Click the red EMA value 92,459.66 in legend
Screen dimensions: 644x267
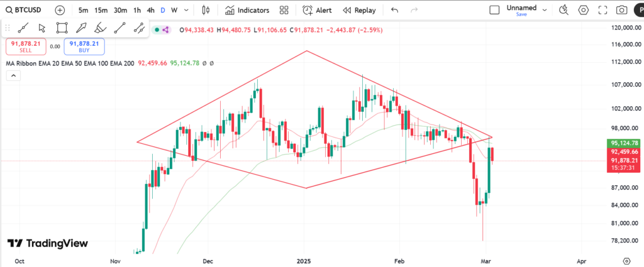(x=152, y=63)
